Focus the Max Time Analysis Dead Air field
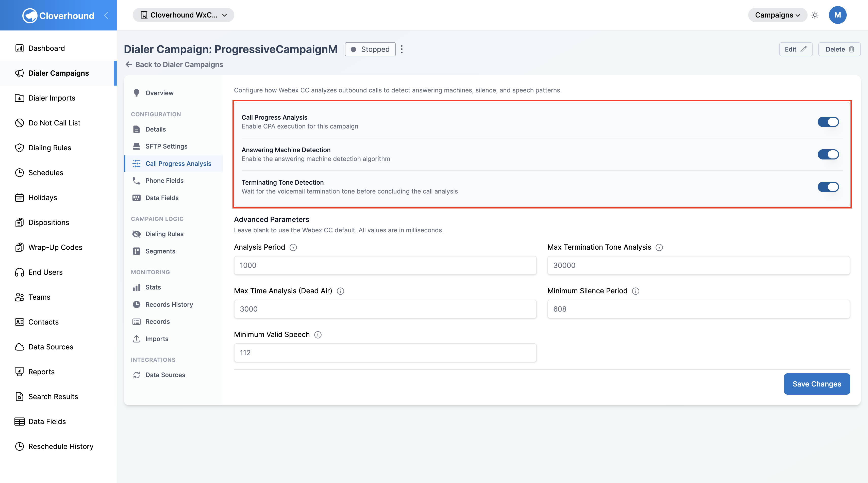 point(385,309)
